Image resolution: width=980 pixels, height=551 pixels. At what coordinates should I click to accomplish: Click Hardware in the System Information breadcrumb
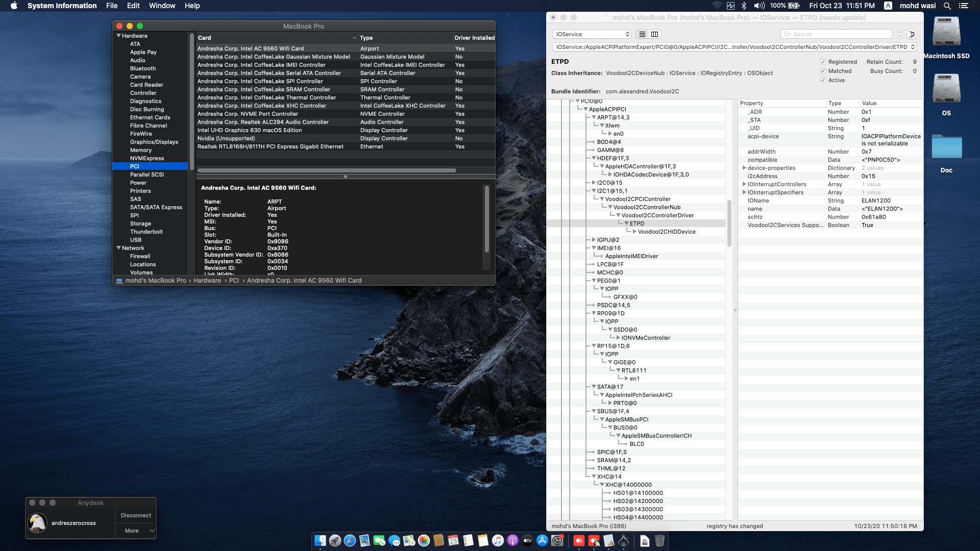point(207,280)
